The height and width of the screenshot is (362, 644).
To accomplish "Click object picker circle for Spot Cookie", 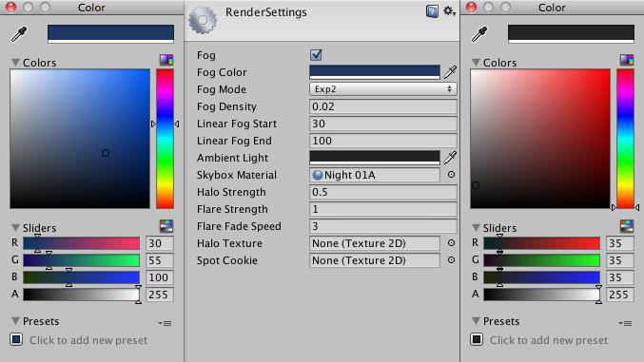I will tap(451, 259).
